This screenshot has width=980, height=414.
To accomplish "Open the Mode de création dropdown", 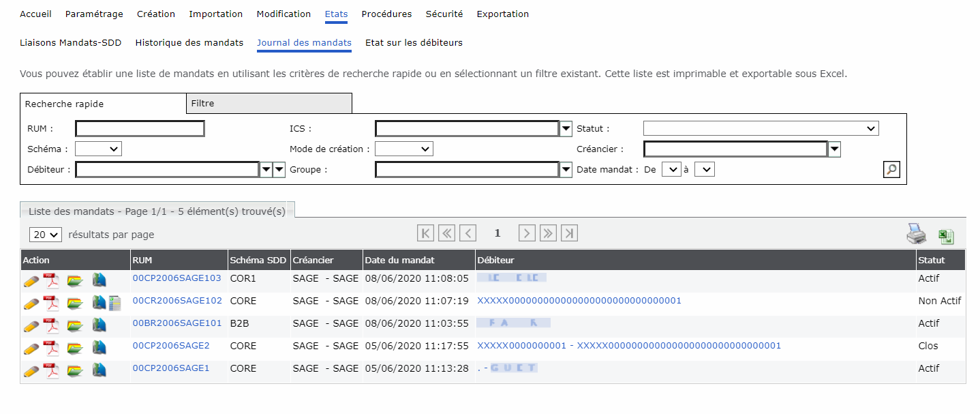I will pyautogui.click(x=403, y=149).
